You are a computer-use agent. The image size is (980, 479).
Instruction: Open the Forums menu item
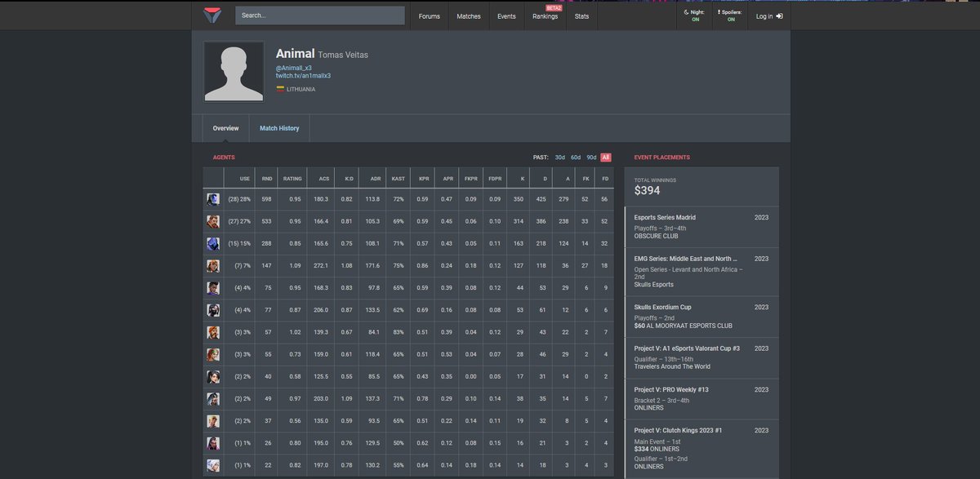click(x=430, y=16)
